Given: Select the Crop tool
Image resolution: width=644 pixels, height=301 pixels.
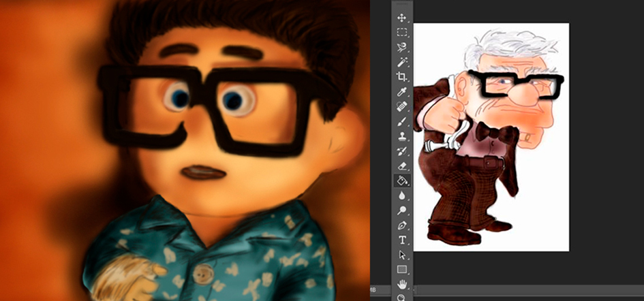Looking at the screenshot, I should point(401,77).
